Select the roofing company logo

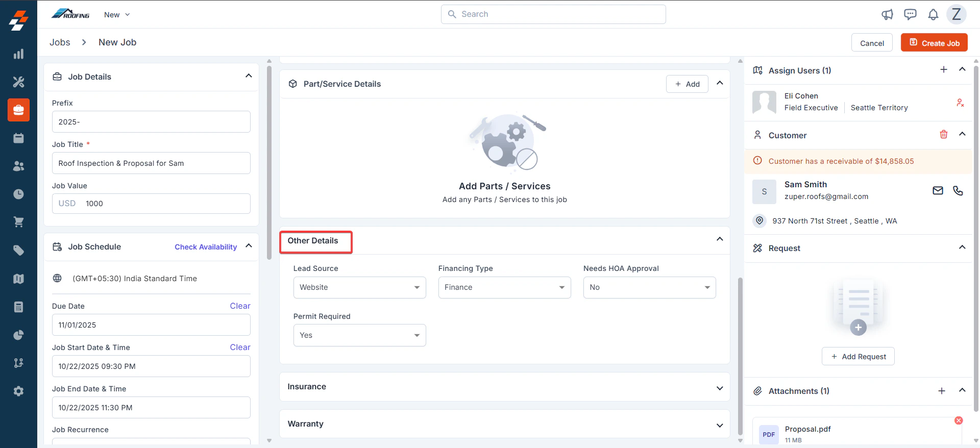point(70,14)
